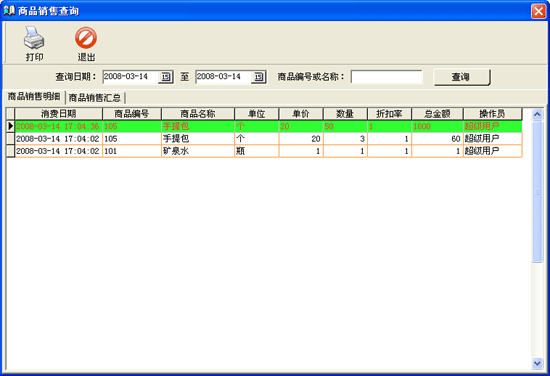
Task: Select the 商品销售明细 tab
Action: (34, 96)
